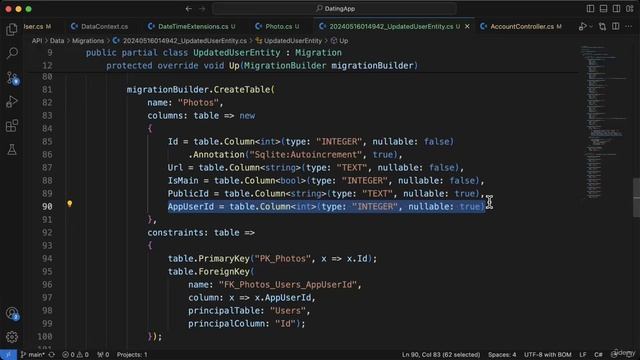This screenshot has width=640, height=360.
Task: Open the Search view in activity bar
Action: (x=12, y=53)
